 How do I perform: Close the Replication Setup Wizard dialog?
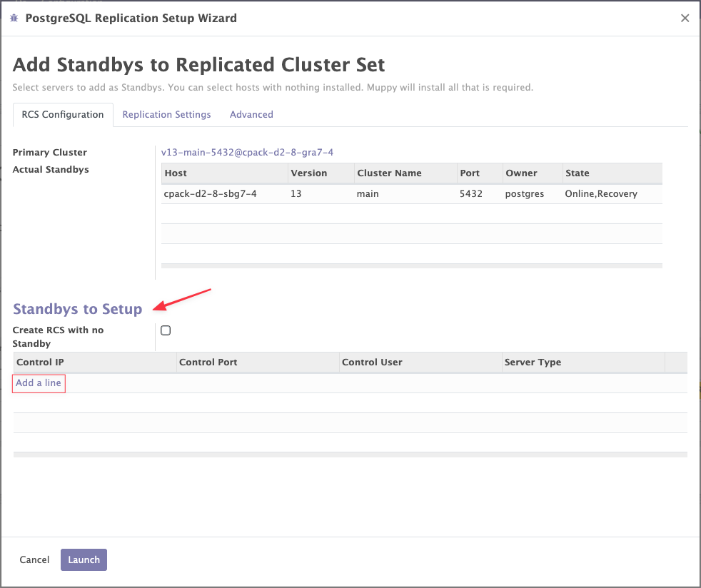point(685,19)
